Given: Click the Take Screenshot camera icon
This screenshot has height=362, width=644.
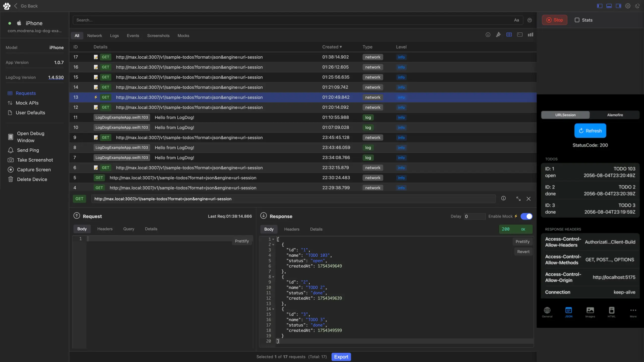Looking at the screenshot, I should [10, 160].
